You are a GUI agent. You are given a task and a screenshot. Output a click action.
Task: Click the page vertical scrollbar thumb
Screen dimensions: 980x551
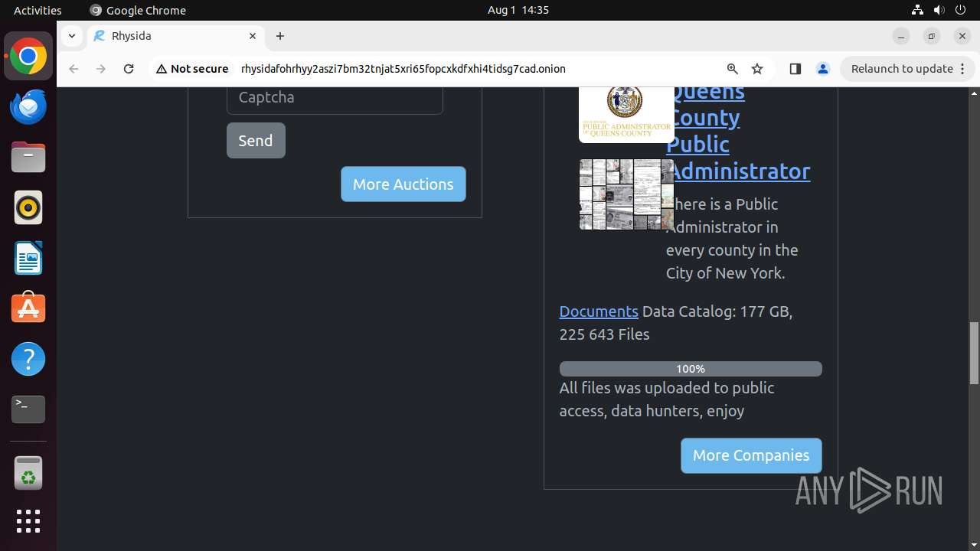pyautogui.click(x=974, y=353)
